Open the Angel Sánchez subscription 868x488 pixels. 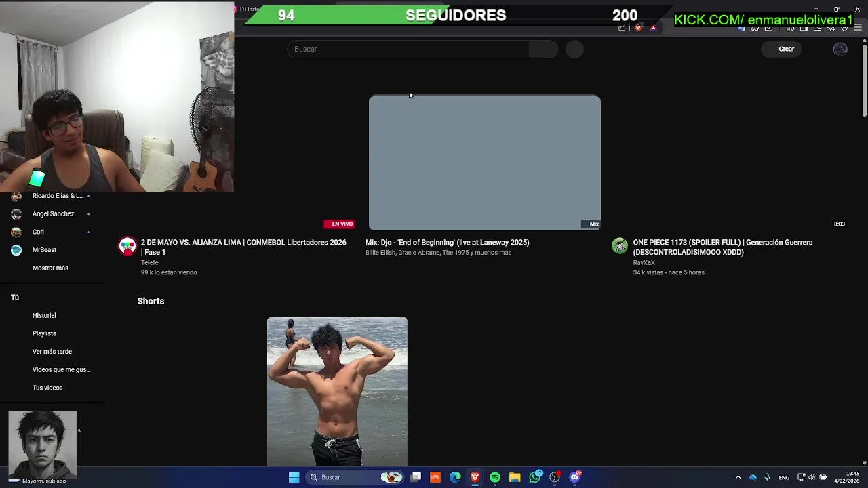point(53,213)
